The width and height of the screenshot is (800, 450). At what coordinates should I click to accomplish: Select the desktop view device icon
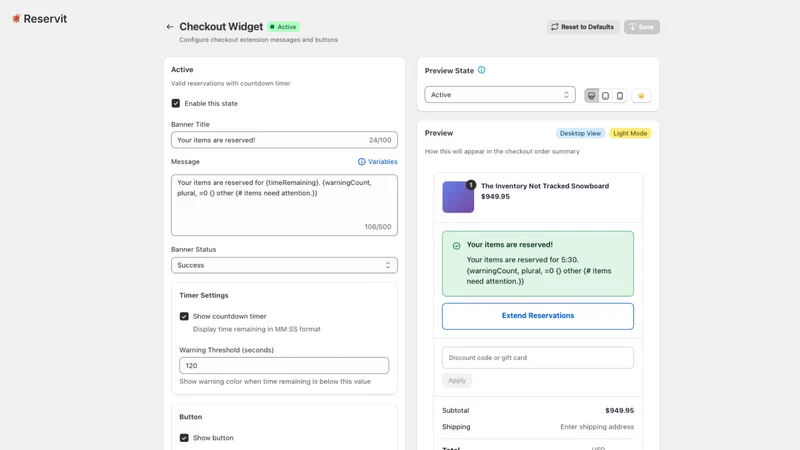click(x=591, y=95)
